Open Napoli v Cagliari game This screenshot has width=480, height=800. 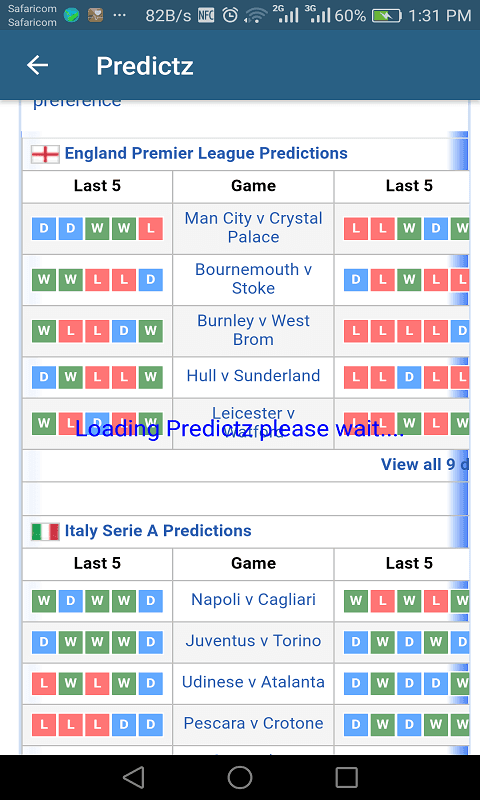coord(254,599)
